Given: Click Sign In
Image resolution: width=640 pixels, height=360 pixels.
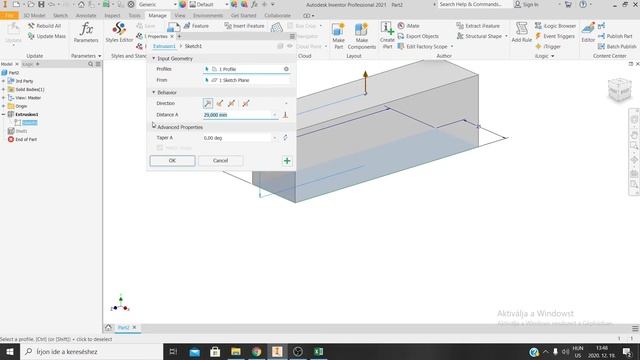Looking at the screenshot, I should click(526, 4).
